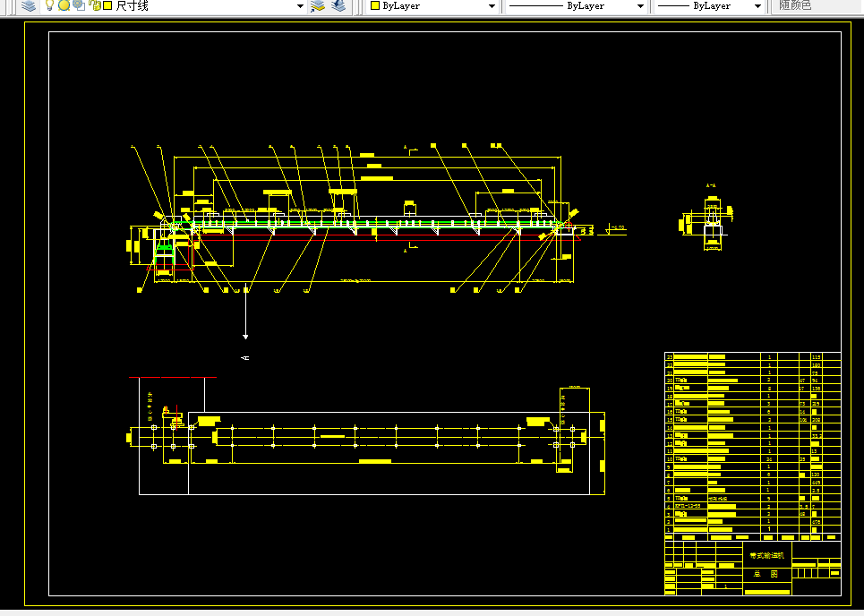The height and width of the screenshot is (616, 864).
Task: Open the ByLayer linetype dropdown
Action: [640, 6]
